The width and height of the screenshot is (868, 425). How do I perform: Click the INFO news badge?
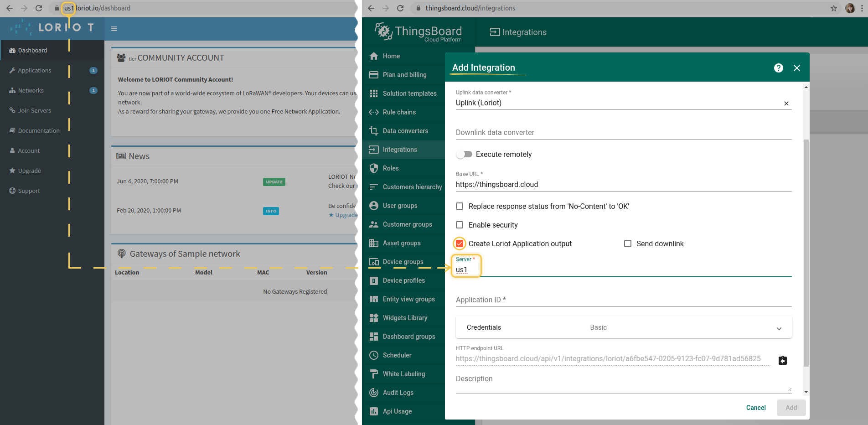(271, 211)
